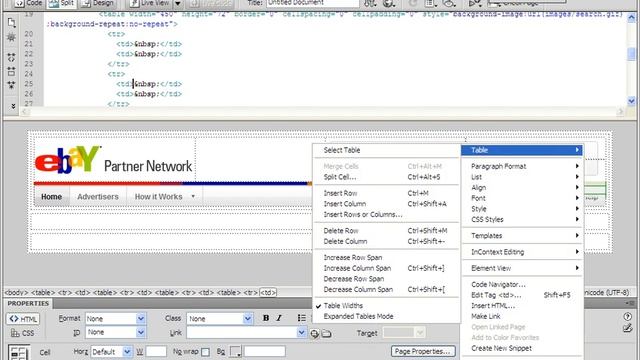This screenshot has width=640, height=360.
Task: Open the Bg color swatch picker
Action: (236, 352)
